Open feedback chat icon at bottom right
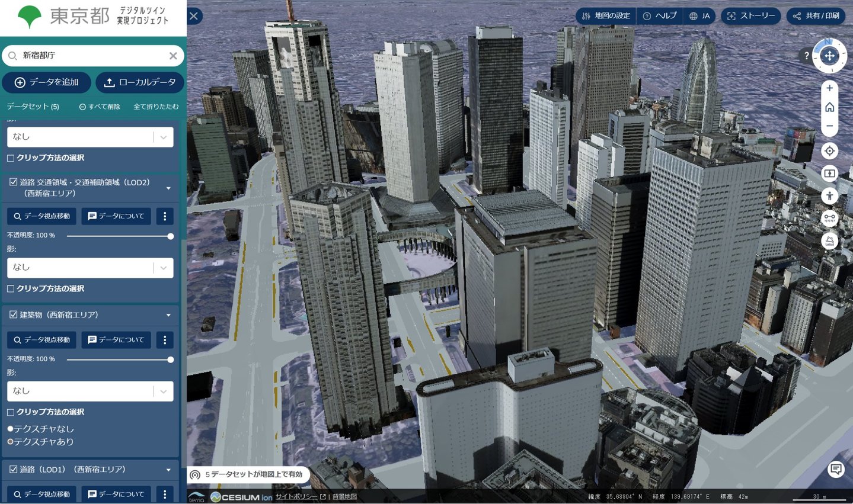 [x=836, y=470]
